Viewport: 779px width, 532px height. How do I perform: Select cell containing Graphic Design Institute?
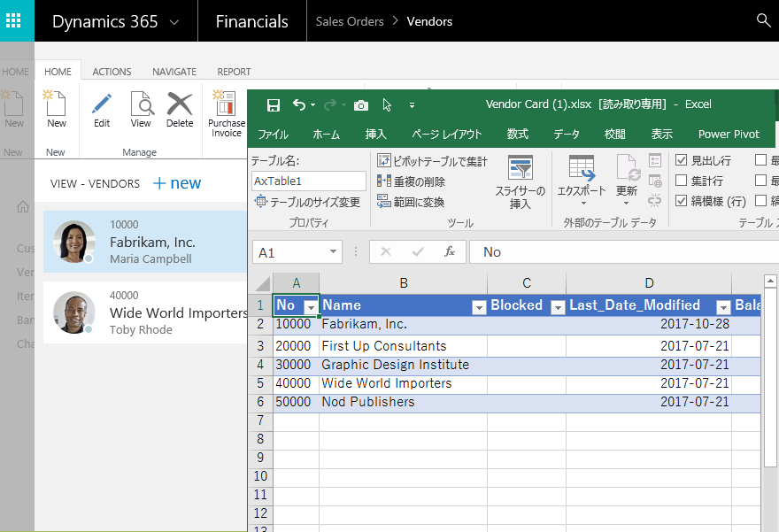[403, 365]
